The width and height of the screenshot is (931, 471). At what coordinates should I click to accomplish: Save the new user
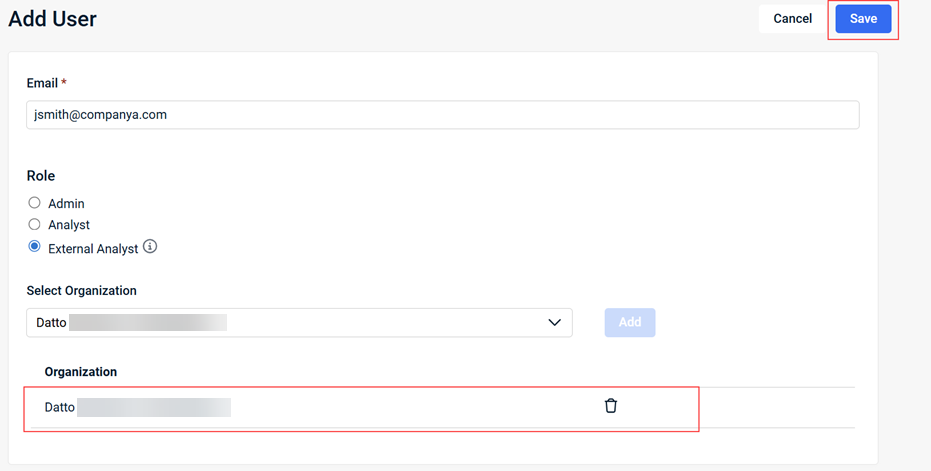(863, 19)
